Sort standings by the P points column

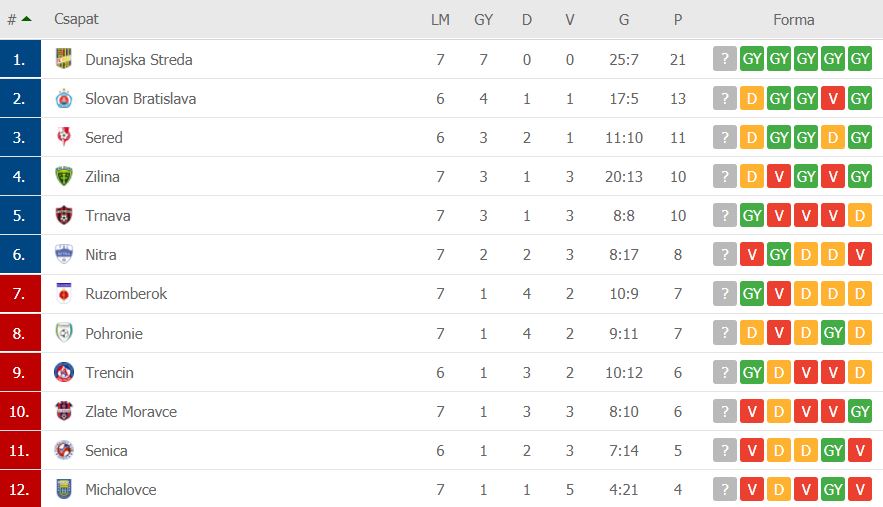click(678, 20)
